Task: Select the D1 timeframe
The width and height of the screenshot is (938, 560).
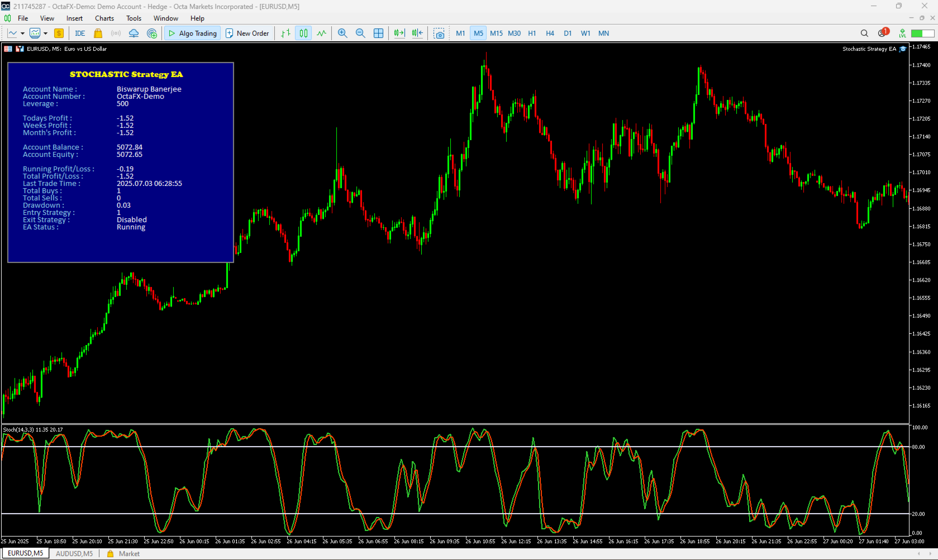Action: coord(568,33)
